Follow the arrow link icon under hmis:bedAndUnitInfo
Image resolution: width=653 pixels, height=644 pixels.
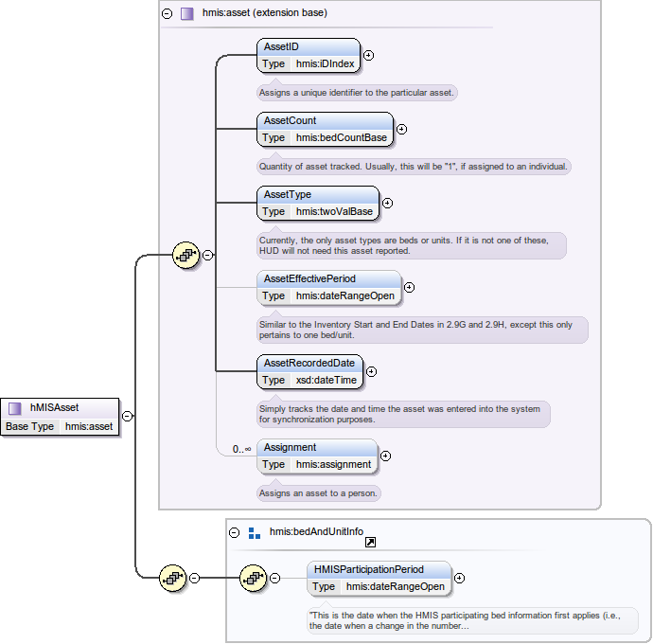371,543
